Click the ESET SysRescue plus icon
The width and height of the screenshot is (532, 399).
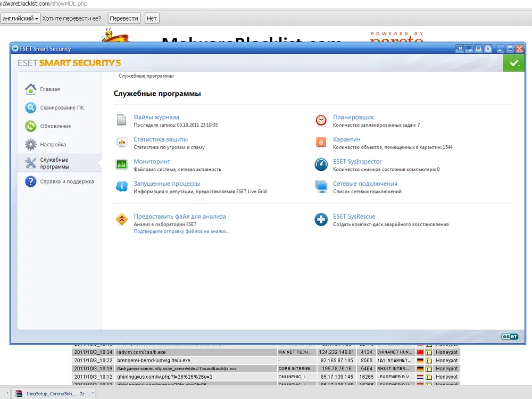coord(321,220)
